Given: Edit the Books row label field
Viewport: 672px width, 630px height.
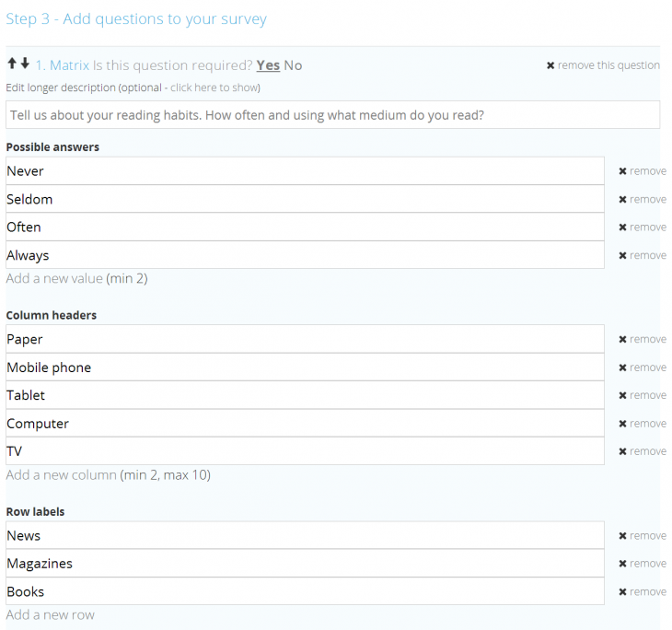Looking at the screenshot, I should click(x=305, y=592).
